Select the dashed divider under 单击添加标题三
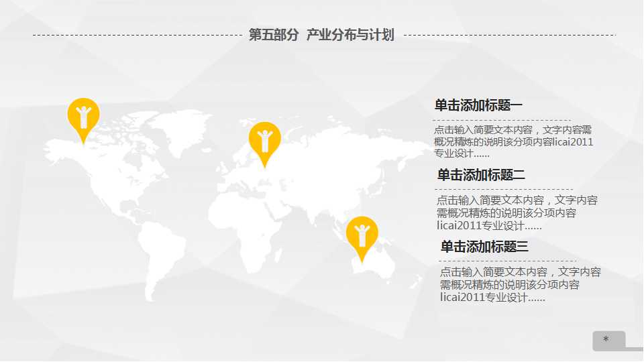This screenshot has width=644, height=362. 508,261
